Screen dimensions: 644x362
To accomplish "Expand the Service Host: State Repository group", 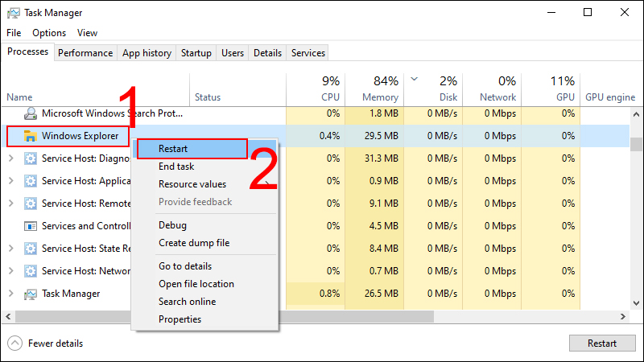I will (x=11, y=249).
